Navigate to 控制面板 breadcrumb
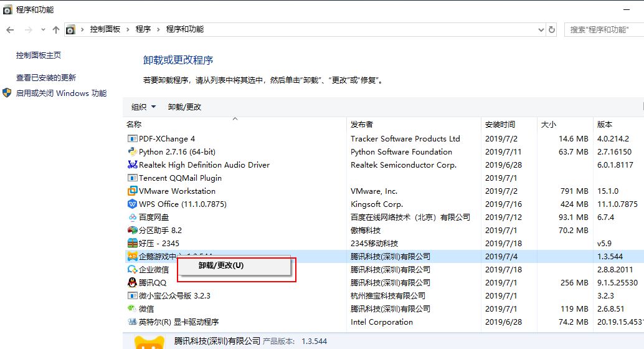This screenshot has height=349, width=644. click(105, 29)
